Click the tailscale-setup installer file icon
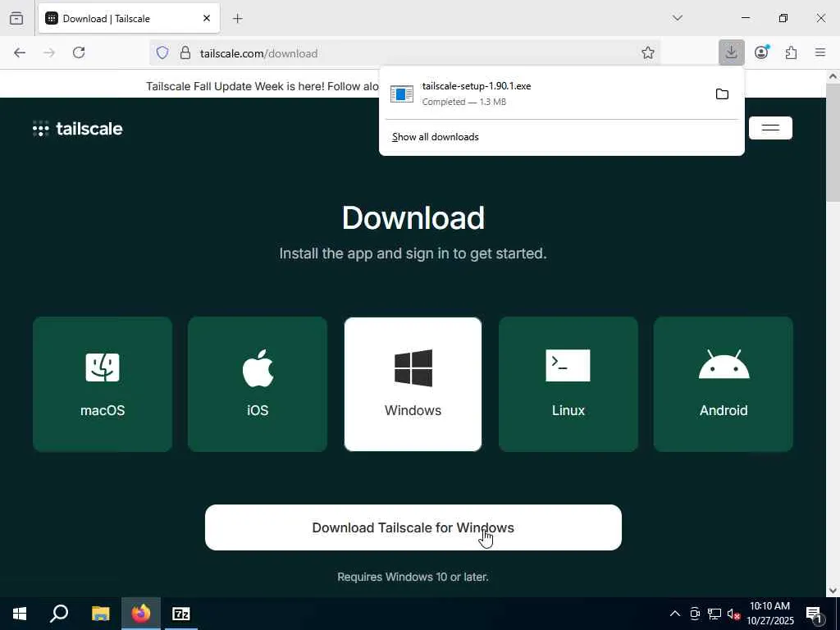 402,94
